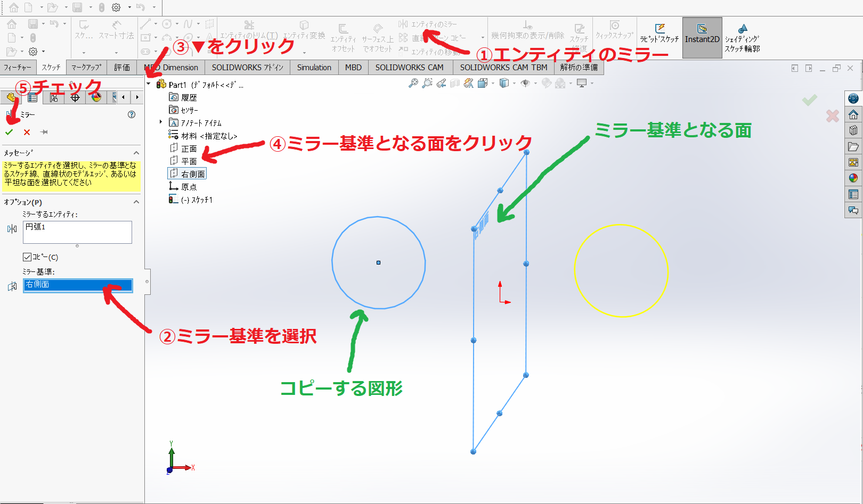Select the (-) ｽｹｯﾁ1 sketch item
Screen dimensions: 863x504
191,200
